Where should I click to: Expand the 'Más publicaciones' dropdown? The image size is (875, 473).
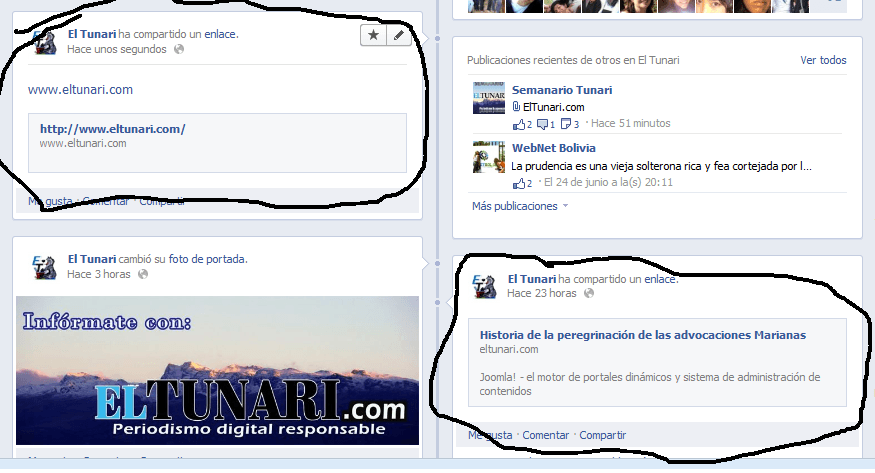tap(520, 206)
